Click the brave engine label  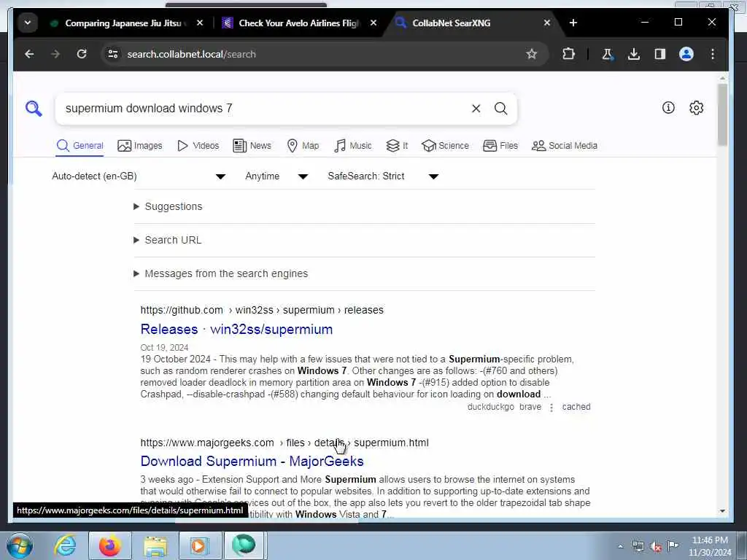[530, 407]
